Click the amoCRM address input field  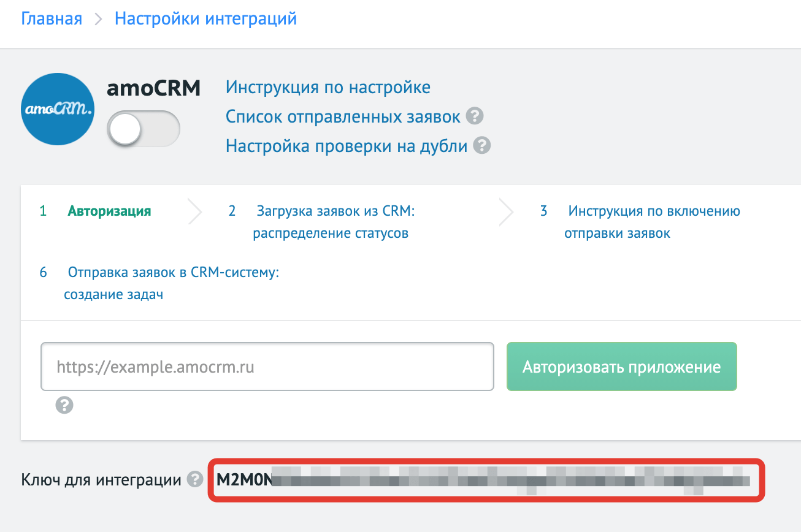click(x=267, y=367)
